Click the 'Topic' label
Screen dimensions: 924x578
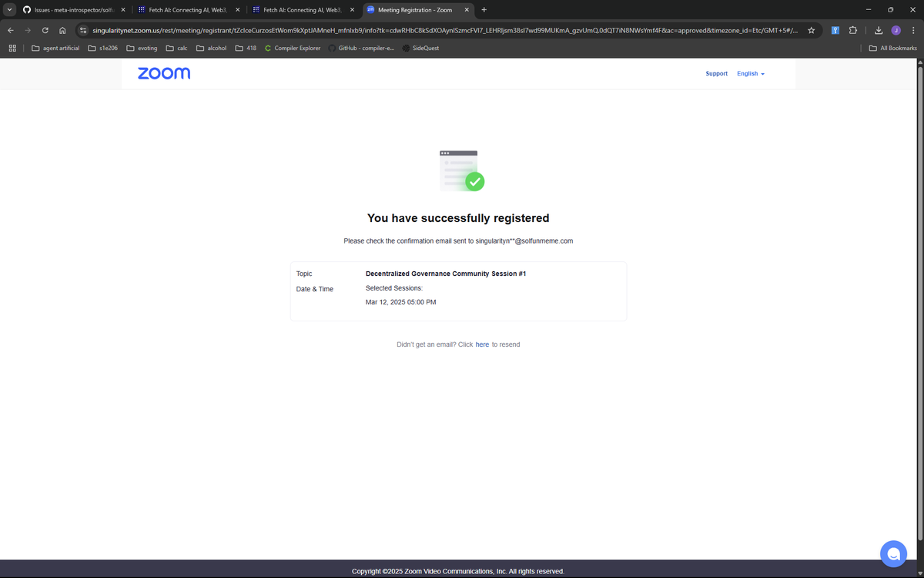point(304,274)
